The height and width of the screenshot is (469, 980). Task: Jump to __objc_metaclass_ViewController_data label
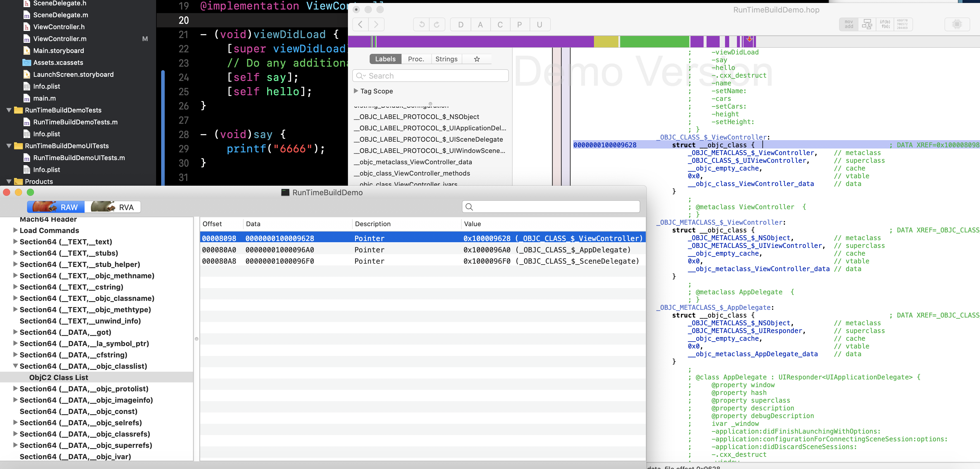(413, 162)
